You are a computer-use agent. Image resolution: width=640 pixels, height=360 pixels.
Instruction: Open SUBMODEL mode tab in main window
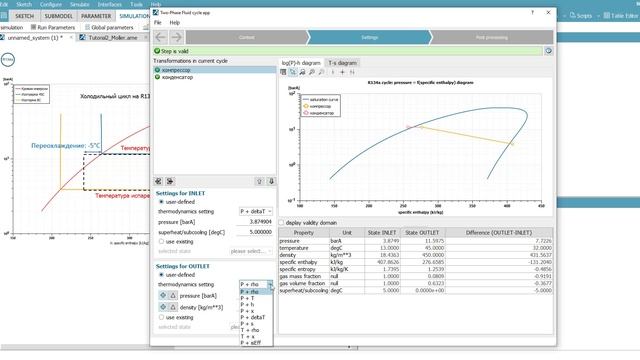58,16
